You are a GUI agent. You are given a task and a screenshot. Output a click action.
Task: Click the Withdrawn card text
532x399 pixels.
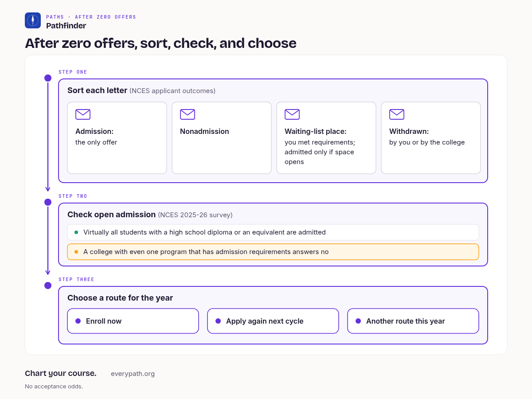tap(427, 137)
